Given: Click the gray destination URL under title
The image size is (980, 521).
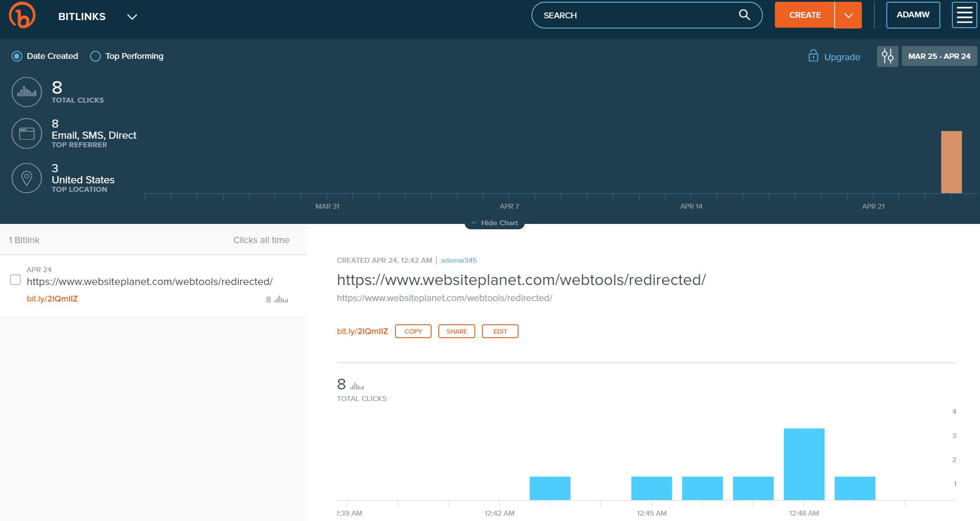Looking at the screenshot, I should 445,298.
